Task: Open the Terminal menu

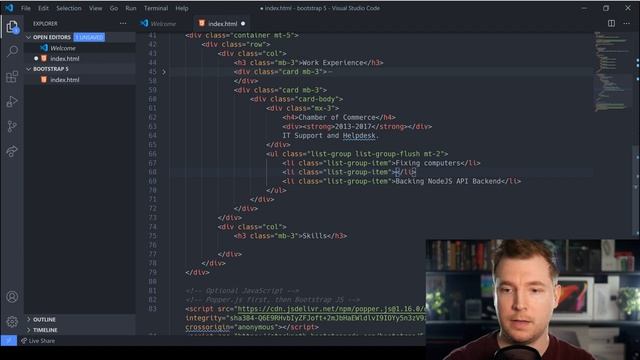Action: click(156, 8)
